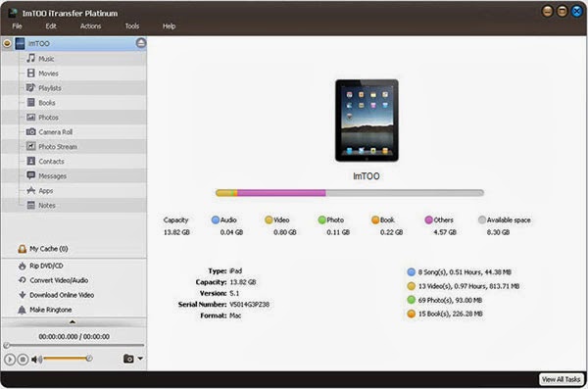The image size is (588, 389).
Task: Click the magenta Others legend dot
Action: click(428, 219)
